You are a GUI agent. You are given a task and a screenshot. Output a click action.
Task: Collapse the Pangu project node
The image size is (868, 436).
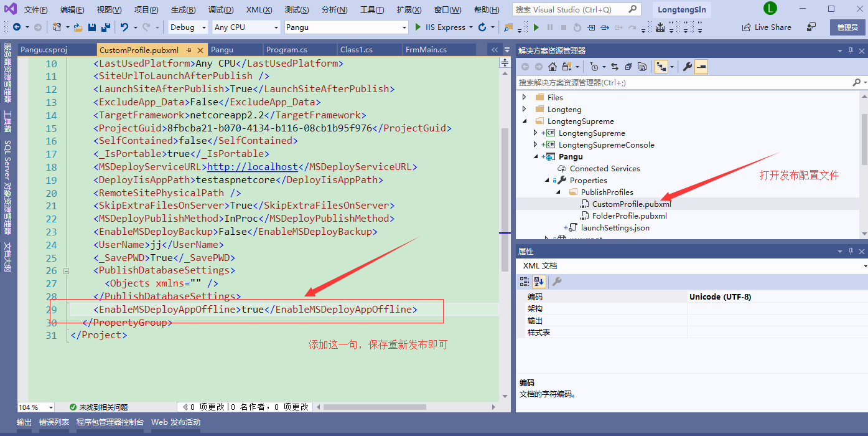click(536, 157)
